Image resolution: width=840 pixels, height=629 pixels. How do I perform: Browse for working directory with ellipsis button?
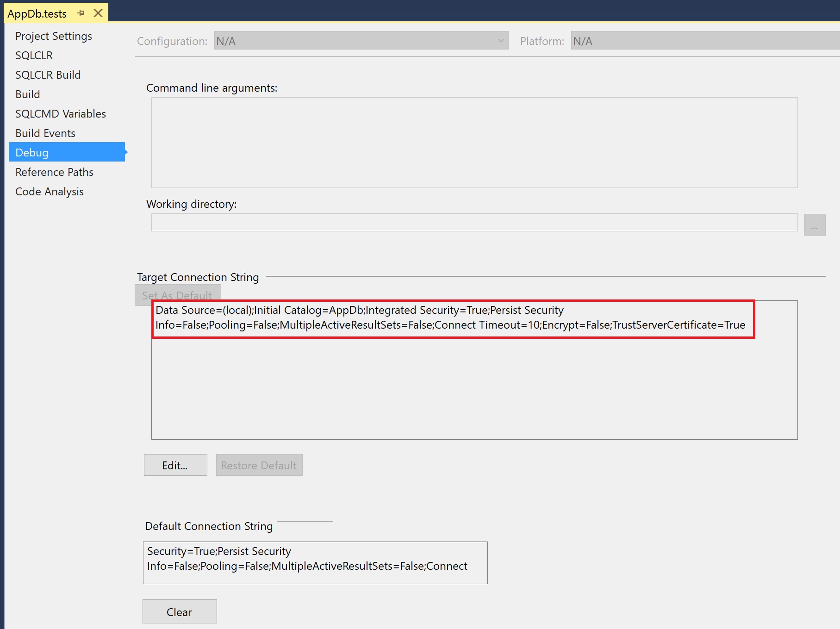point(815,225)
